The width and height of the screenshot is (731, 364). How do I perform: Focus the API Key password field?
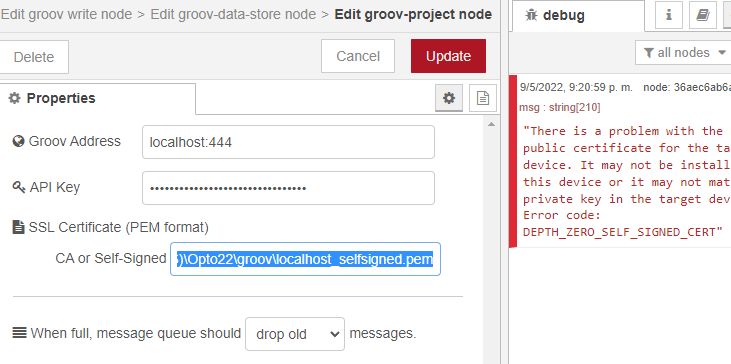point(289,188)
